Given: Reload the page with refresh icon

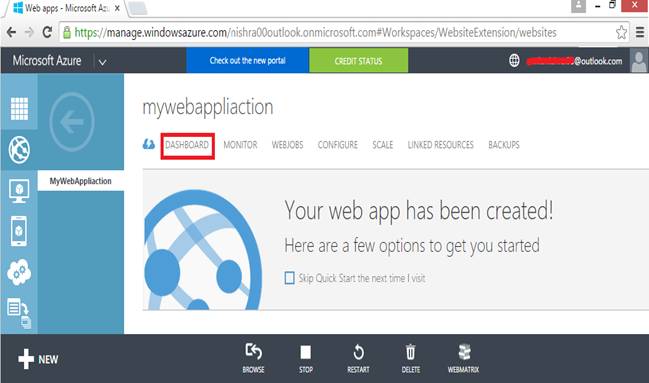Looking at the screenshot, I should pos(47,32).
